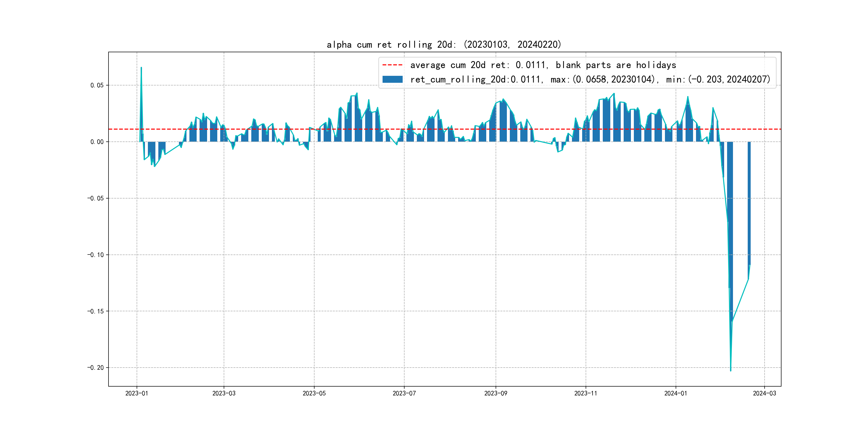Image resolution: width=868 pixels, height=434 pixels.
Task: Click the 2023-07 x-axis tick label
Action: pos(404,393)
